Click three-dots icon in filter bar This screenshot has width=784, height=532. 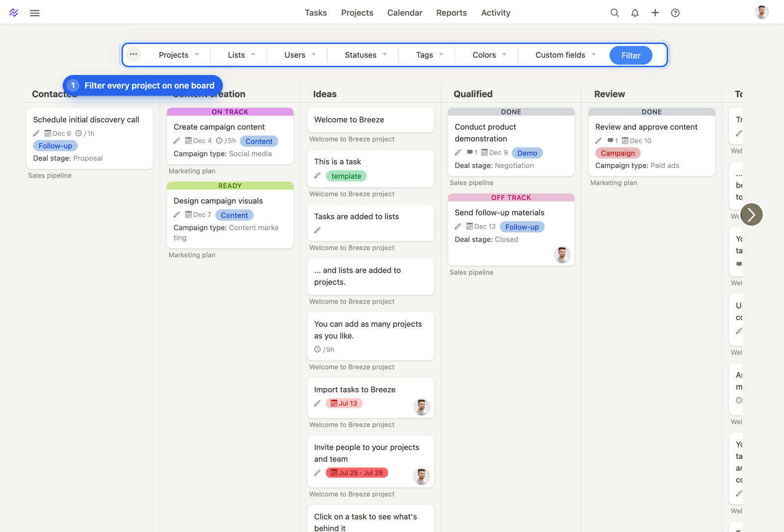(x=133, y=54)
